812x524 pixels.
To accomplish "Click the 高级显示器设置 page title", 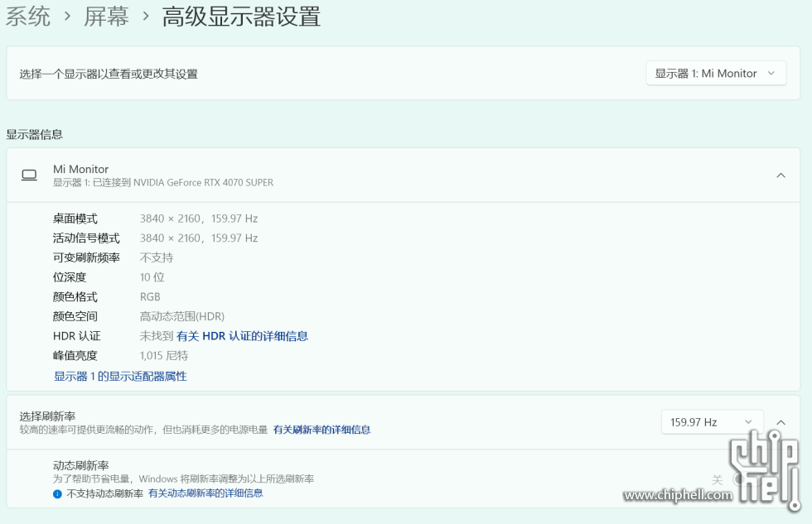I will pyautogui.click(x=241, y=17).
